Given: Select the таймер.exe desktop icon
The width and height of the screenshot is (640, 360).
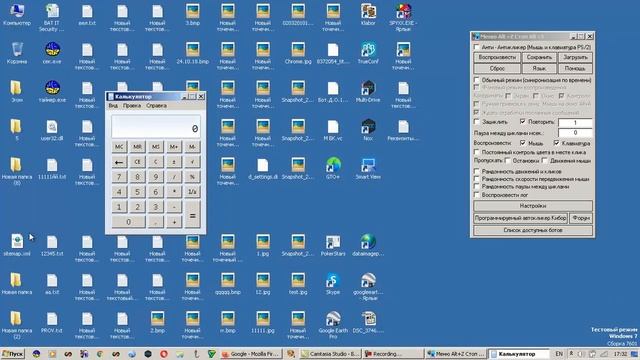Looking at the screenshot, I should [52, 92].
